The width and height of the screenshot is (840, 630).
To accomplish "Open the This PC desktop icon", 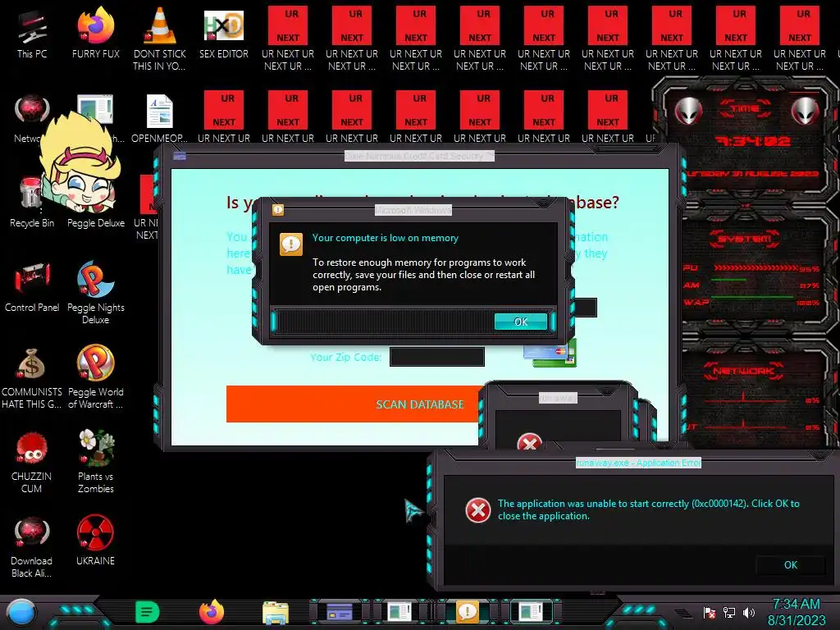I will point(32,33).
